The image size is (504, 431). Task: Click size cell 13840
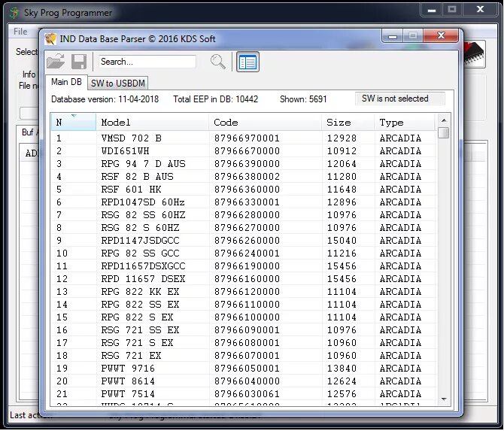click(x=342, y=369)
